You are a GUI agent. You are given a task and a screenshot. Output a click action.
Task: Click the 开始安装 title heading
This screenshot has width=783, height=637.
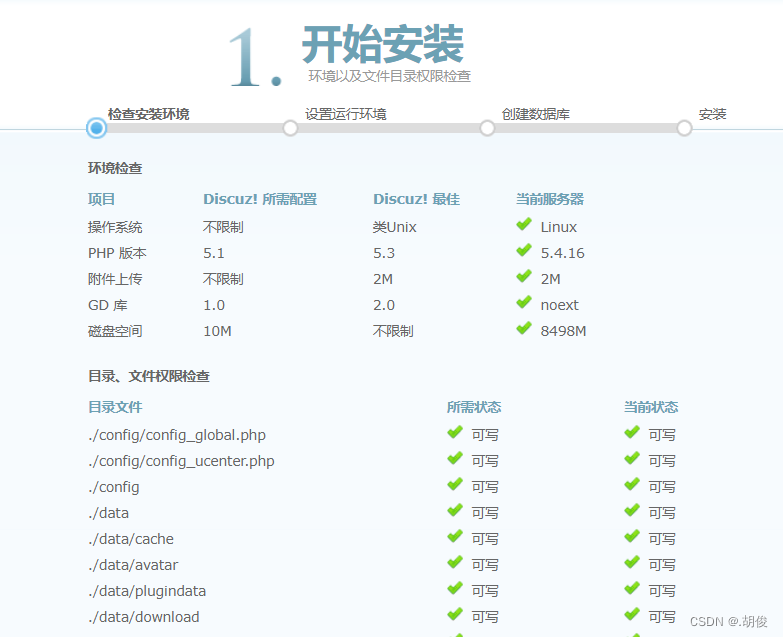(383, 44)
